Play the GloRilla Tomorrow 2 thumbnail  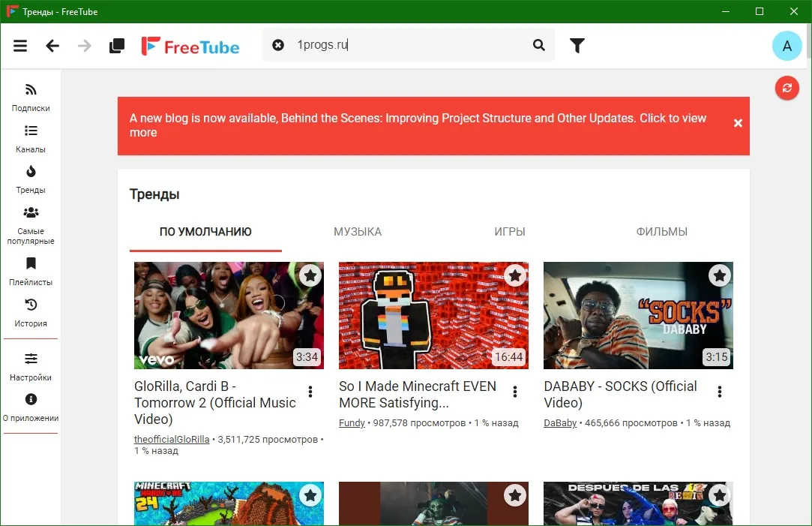coord(229,316)
